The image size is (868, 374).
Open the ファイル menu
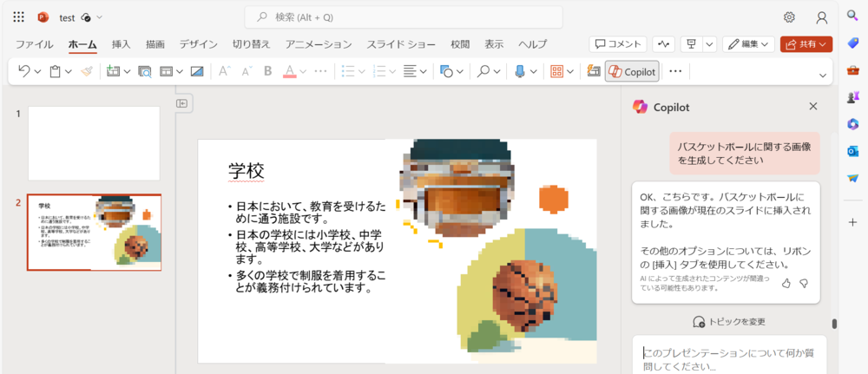click(x=35, y=44)
